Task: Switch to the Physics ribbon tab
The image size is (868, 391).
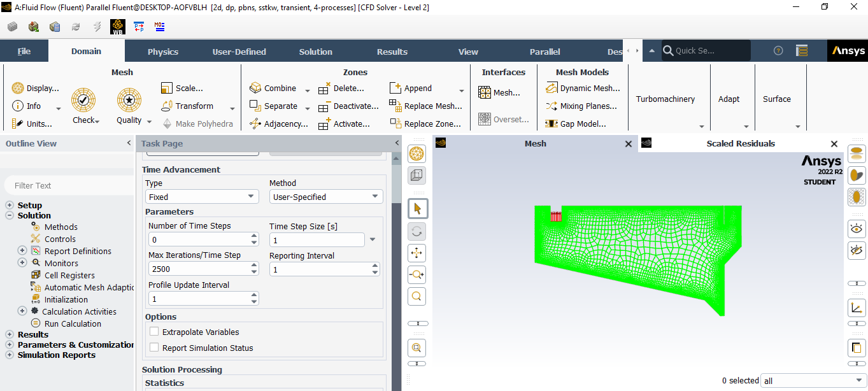Action: click(163, 52)
